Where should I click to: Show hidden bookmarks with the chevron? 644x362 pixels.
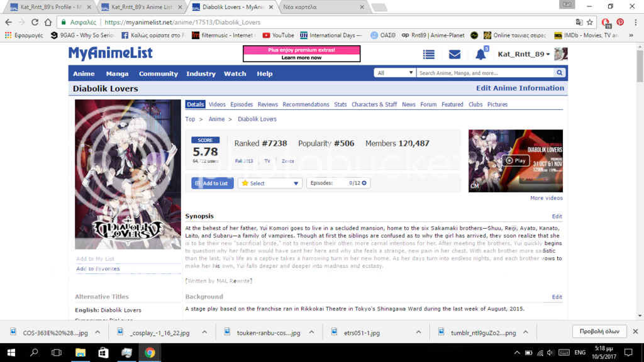[631, 35]
